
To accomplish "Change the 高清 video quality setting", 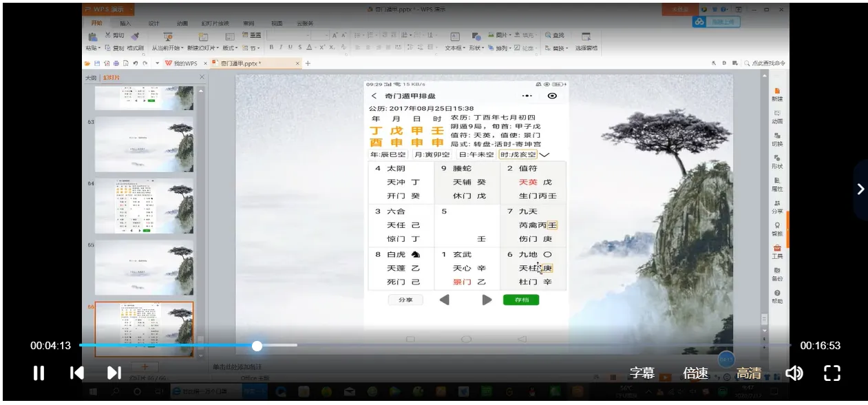I will click(x=749, y=373).
